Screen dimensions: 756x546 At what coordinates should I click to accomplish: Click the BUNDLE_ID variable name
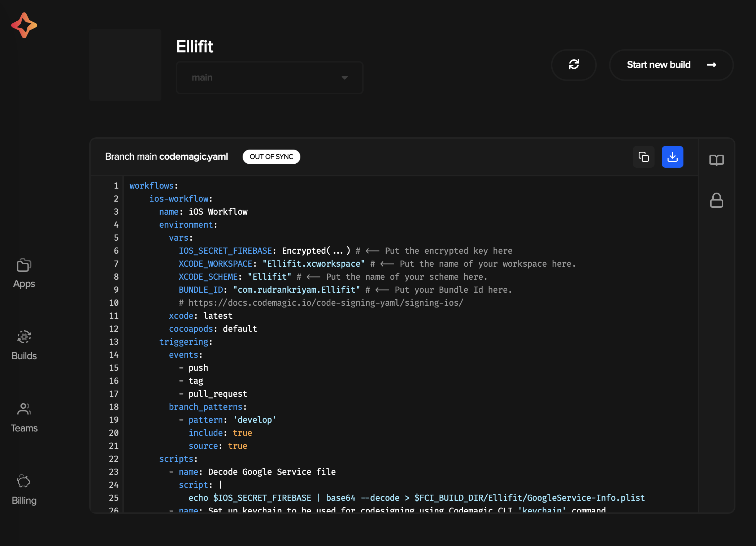pos(201,290)
